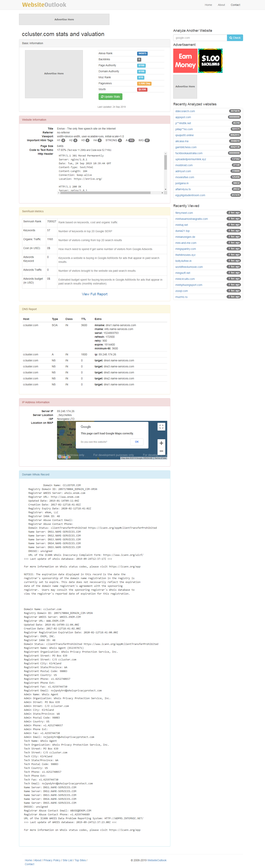Open mini-and-me.com in Recently Viewed

pyautogui.click(x=186, y=243)
